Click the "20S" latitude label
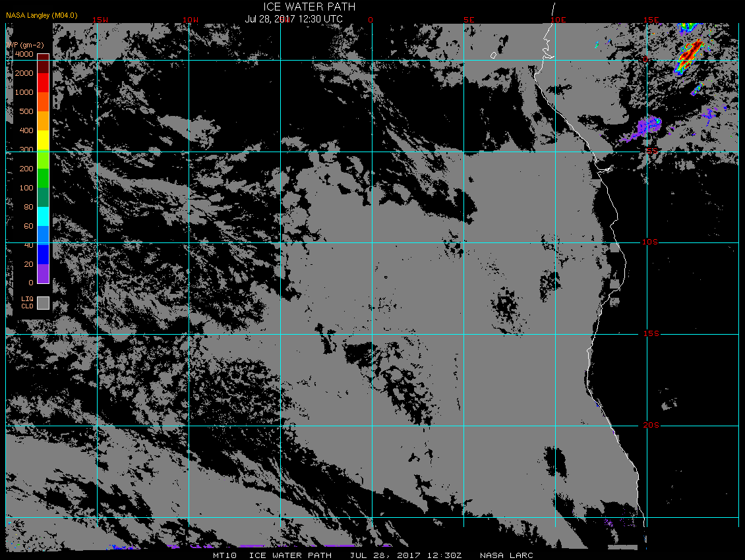The image size is (745, 560). (x=651, y=425)
